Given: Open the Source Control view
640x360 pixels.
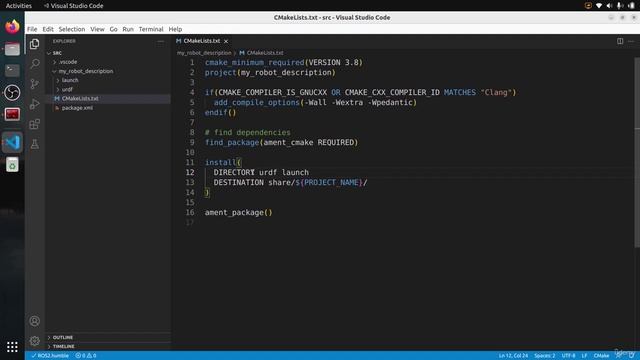Looking at the screenshot, I should [x=35, y=84].
